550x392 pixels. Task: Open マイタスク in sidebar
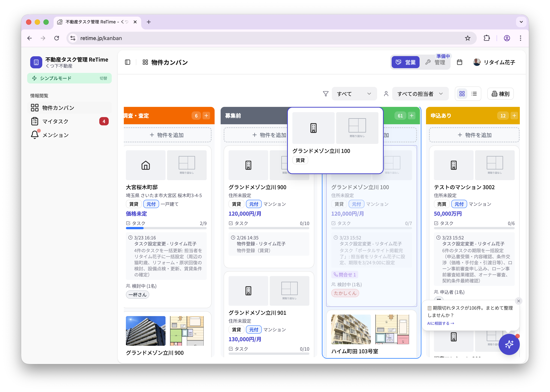[x=69, y=121]
